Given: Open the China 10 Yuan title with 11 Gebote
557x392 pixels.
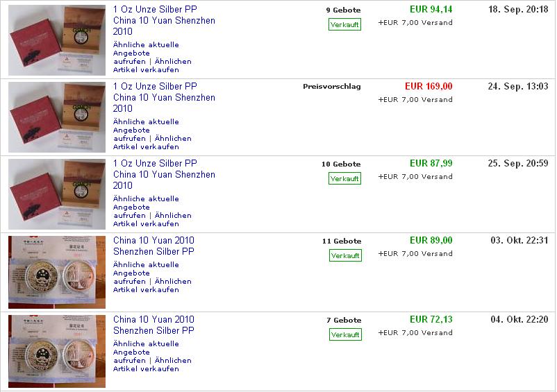Looking at the screenshot, I should click(153, 246).
